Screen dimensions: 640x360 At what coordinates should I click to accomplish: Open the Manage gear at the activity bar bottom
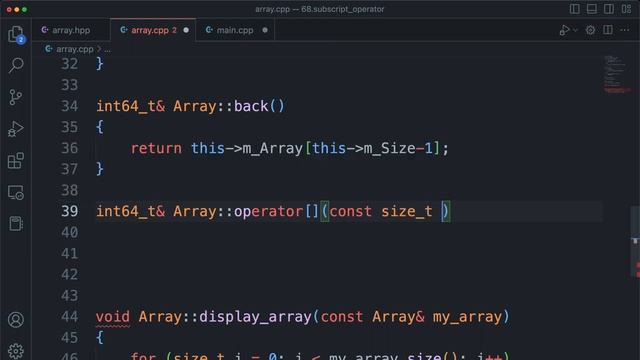coord(16,351)
